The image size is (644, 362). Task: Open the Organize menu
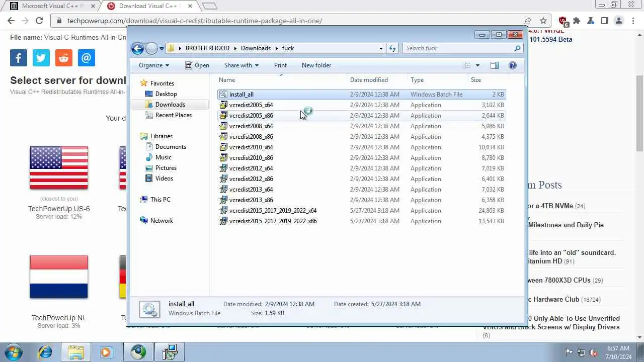[x=154, y=65]
